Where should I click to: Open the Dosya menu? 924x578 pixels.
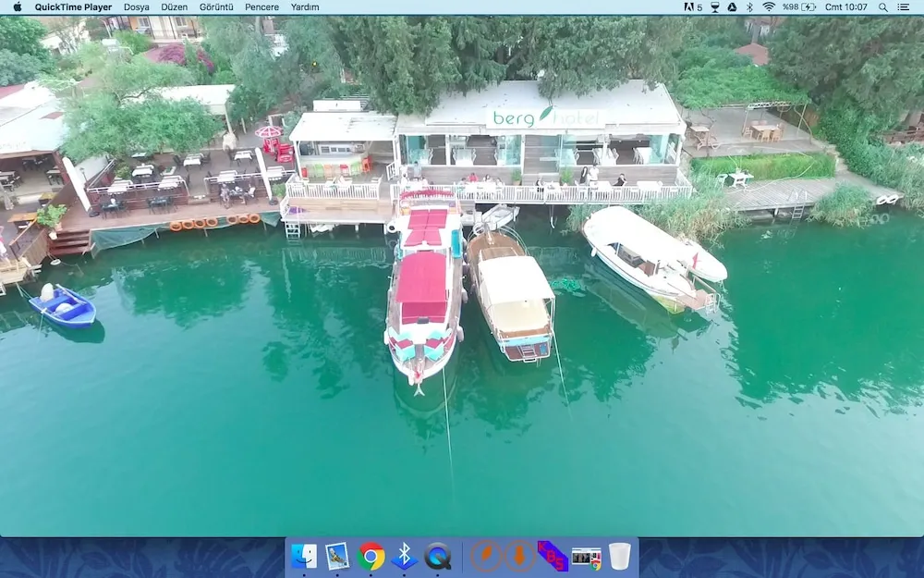(137, 7)
